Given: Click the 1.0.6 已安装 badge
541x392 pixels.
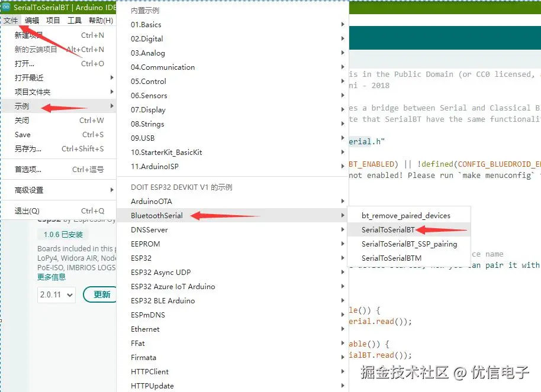Looking at the screenshot, I should [63, 235].
